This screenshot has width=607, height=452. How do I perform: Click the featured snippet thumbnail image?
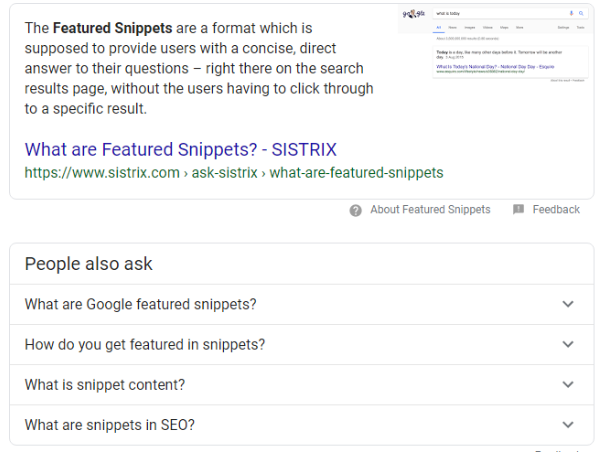tap(495, 44)
